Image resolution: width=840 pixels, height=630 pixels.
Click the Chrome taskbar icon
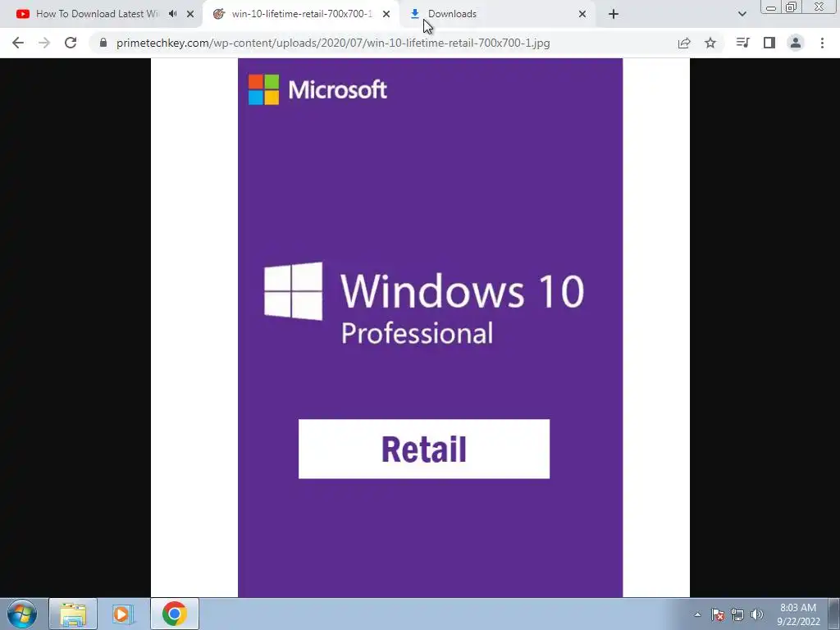coord(174,614)
